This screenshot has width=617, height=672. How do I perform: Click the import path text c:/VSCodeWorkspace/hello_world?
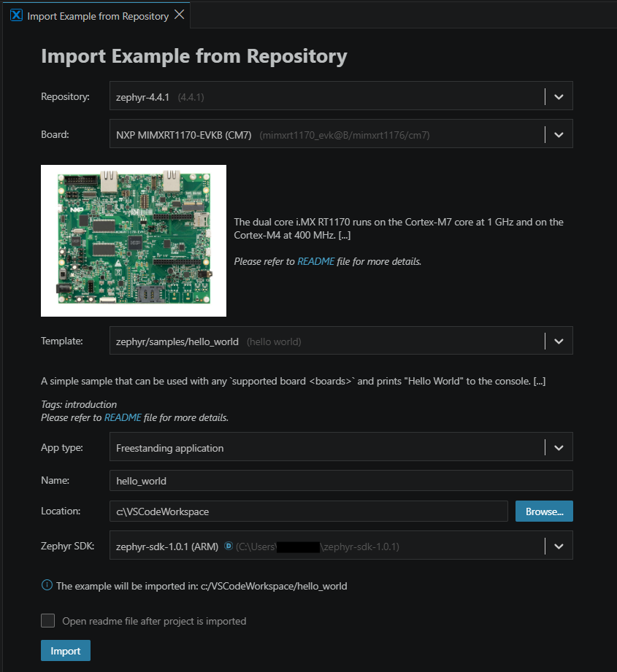274,586
